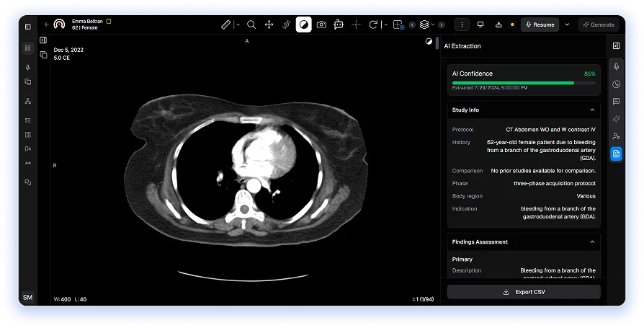Toggle the checkbox beside Emma Beltran
Image resolution: width=644 pixels, height=328 pixels.
(109, 22)
